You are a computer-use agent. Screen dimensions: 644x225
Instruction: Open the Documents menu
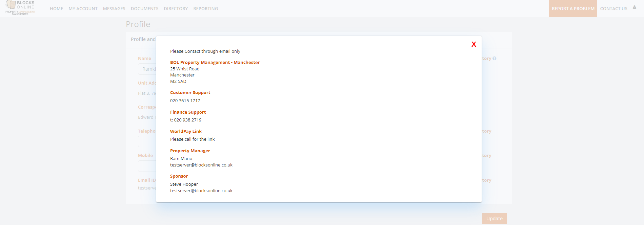(x=145, y=9)
